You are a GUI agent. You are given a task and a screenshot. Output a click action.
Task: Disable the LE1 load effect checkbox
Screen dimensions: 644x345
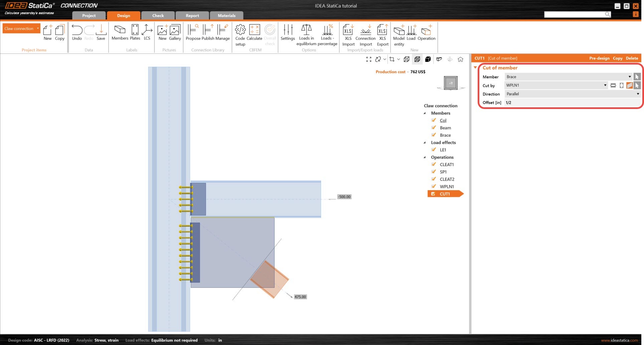click(x=434, y=150)
